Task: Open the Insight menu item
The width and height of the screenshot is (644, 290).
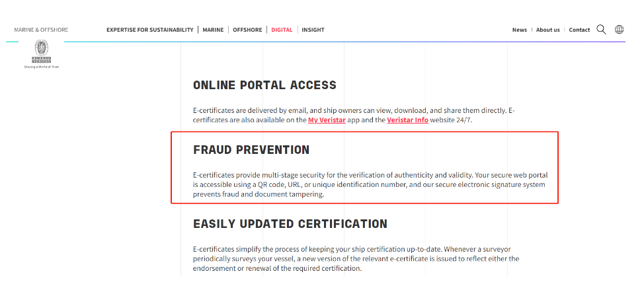Action: coord(313,30)
